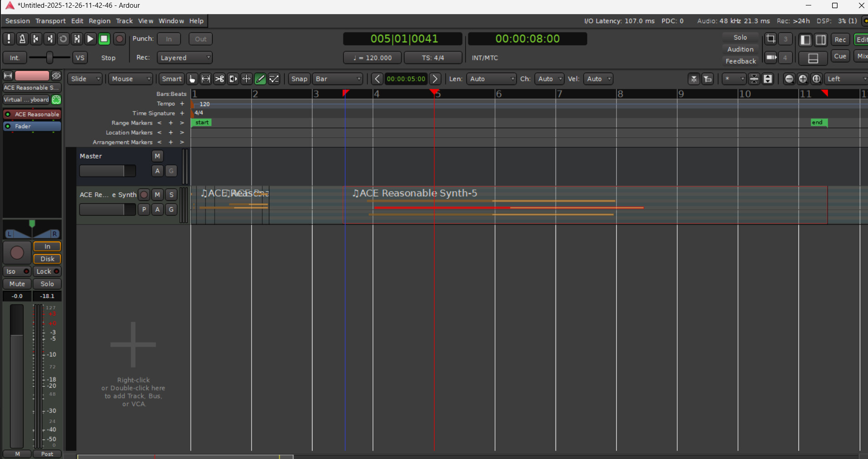Open the Layered record mode dropdown

point(184,58)
